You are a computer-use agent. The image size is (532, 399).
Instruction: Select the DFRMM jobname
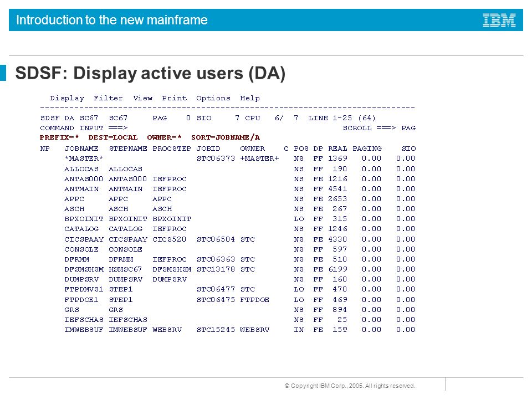pyautogui.click(x=76, y=259)
